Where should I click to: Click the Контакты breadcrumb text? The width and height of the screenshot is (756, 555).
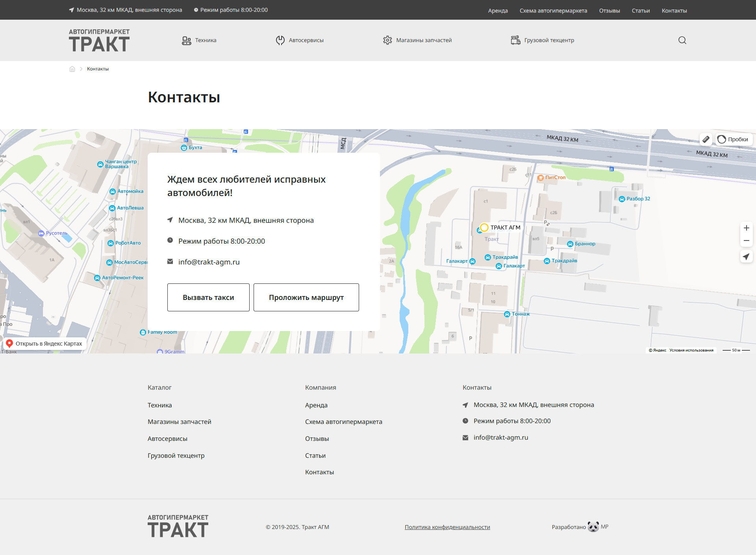point(98,69)
